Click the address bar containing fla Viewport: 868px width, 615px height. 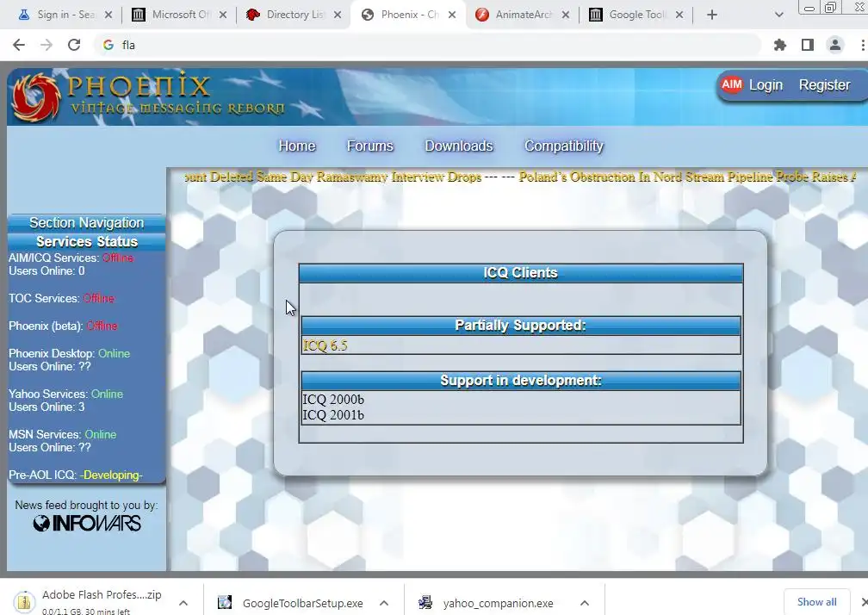(429, 45)
